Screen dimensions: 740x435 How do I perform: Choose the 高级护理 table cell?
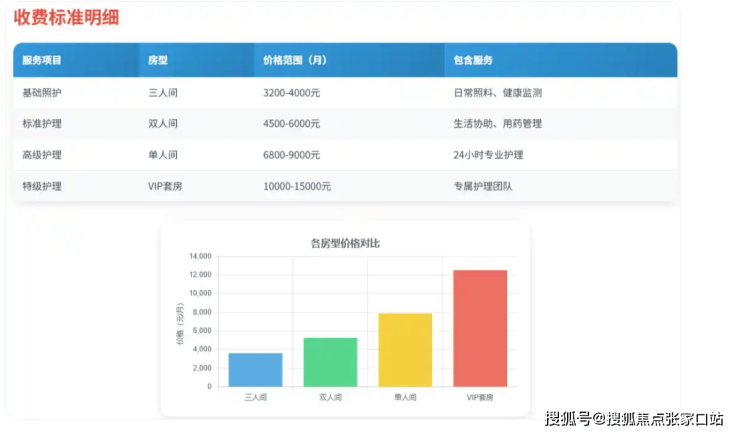pos(42,155)
